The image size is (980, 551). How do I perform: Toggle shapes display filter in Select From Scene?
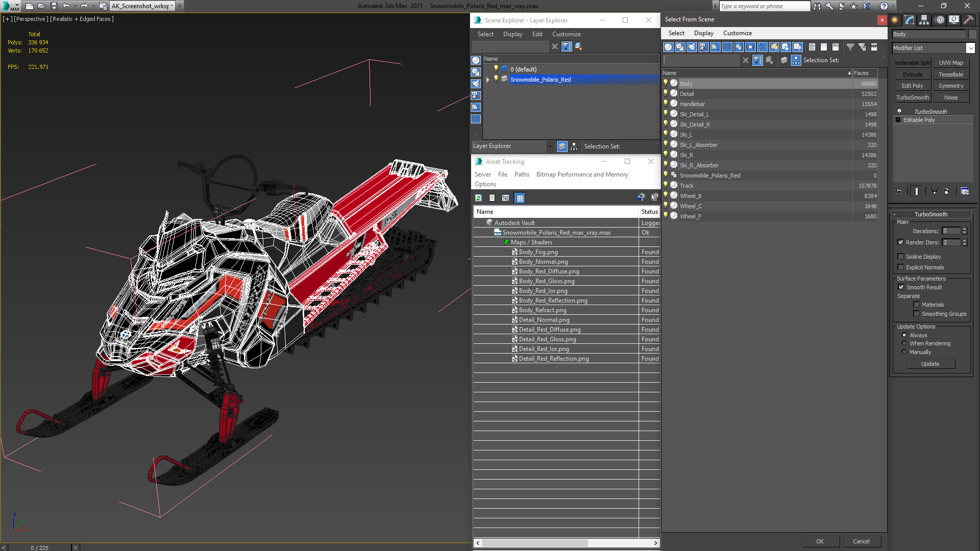tap(680, 47)
